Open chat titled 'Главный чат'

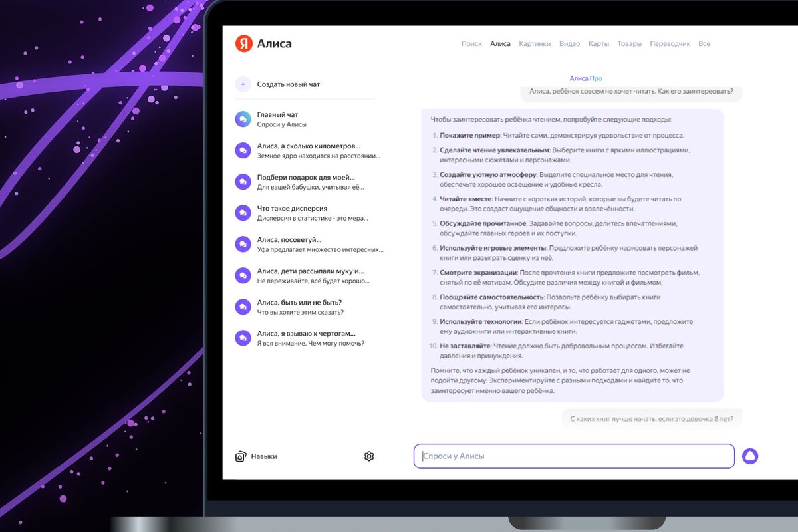point(277,114)
